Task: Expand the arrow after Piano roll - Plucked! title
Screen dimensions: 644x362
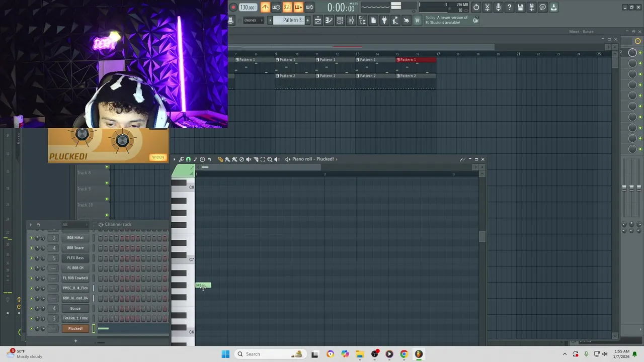Action: (x=337, y=159)
